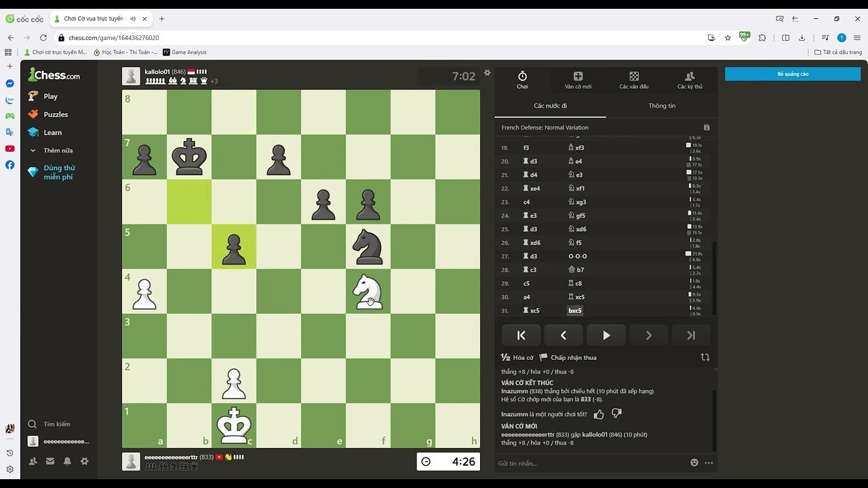Resign using Chấp nhận thua
This screenshot has width=868, height=488.
(568, 357)
